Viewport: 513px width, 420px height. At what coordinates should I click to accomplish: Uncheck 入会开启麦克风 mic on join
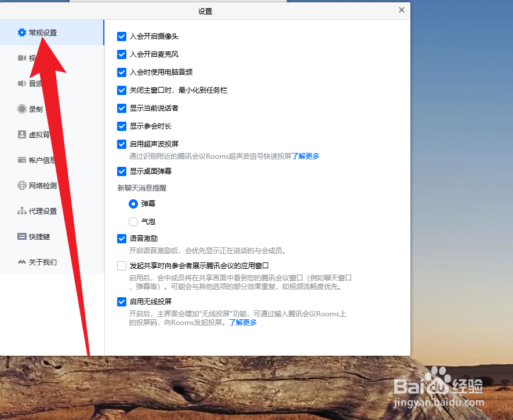coord(122,54)
